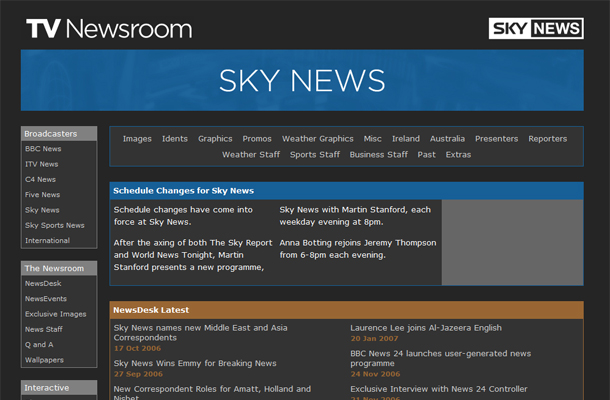The image size is (610, 400).
Task: Click the 24 Nov 2006 date
Action: [375, 374]
